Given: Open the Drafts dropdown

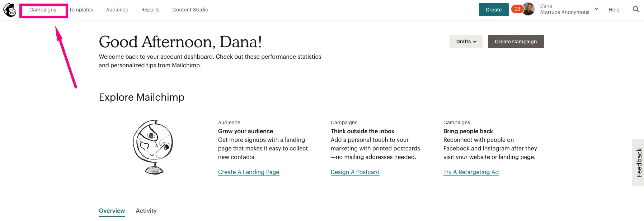Looking at the screenshot, I should tap(466, 42).
